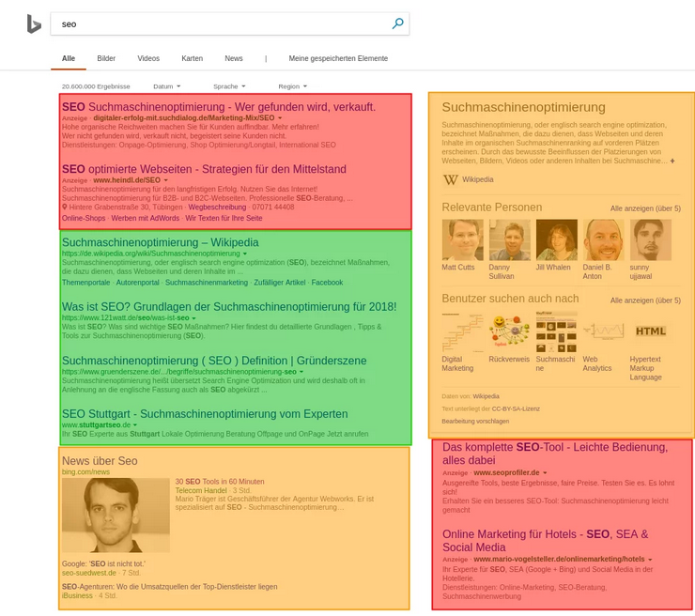Screen dimensions: 695x616
Task: Expand the Region filter dropdown
Action: [292, 86]
